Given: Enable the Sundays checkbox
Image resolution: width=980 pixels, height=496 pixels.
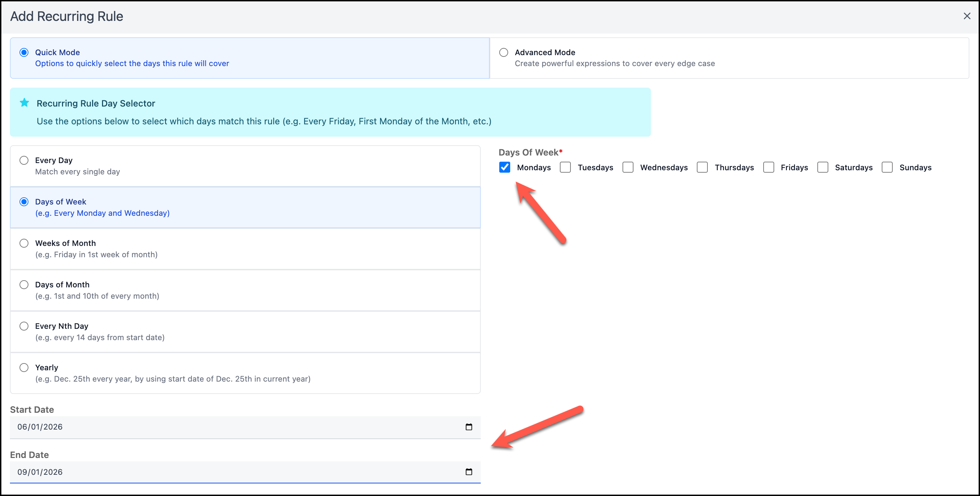Looking at the screenshot, I should coord(887,167).
